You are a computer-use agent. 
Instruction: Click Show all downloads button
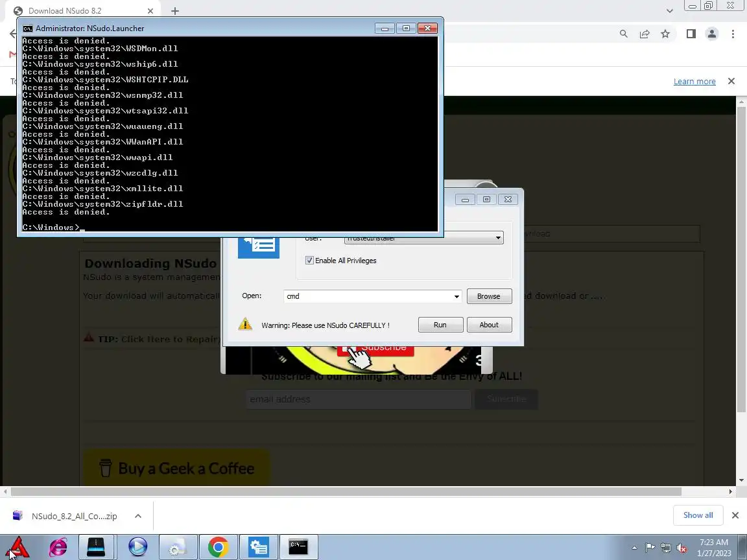point(698,515)
